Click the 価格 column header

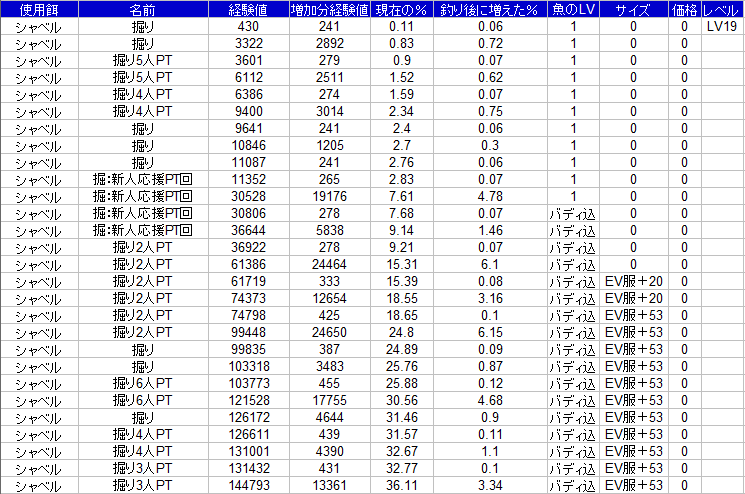click(x=684, y=9)
